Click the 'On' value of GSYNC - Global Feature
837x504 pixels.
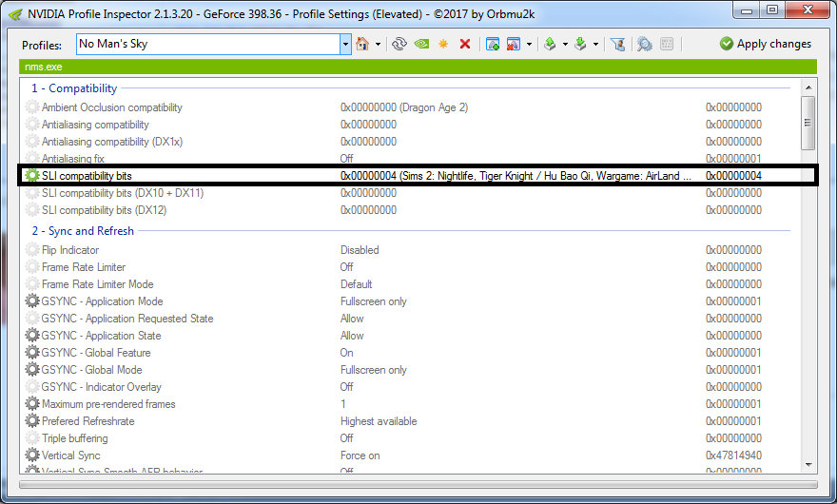pos(347,353)
